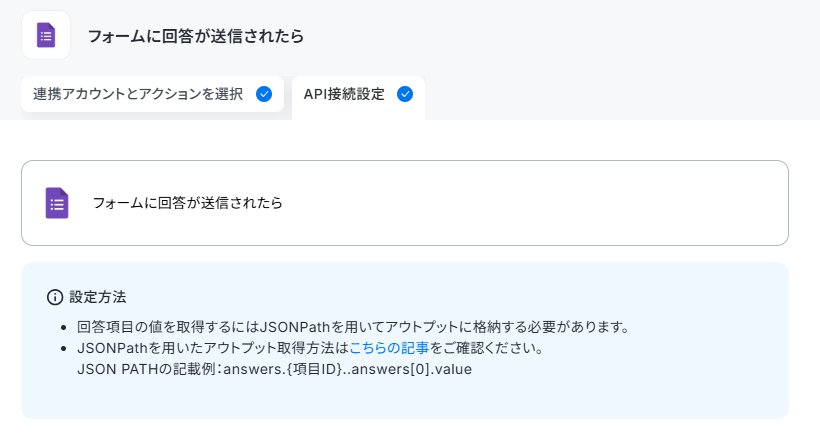Click the 設定方法 heading
The image size is (820, 442).
(98, 297)
